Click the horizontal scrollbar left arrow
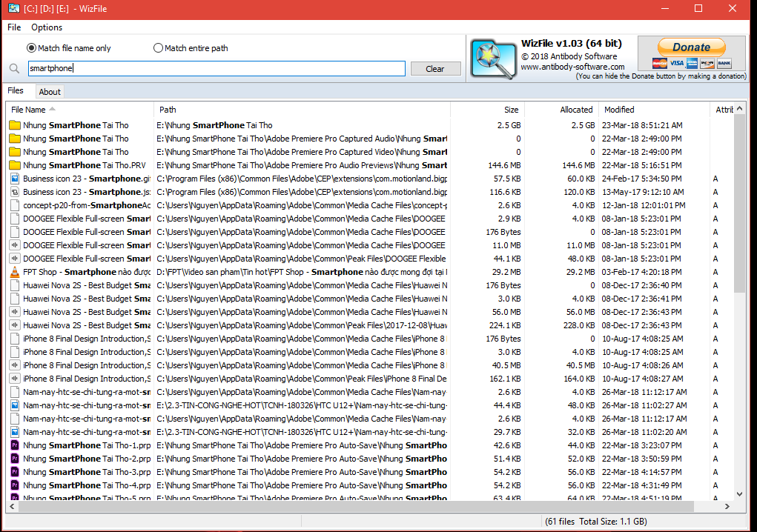The height and width of the screenshot is (532, 757). tap(12, 506)
